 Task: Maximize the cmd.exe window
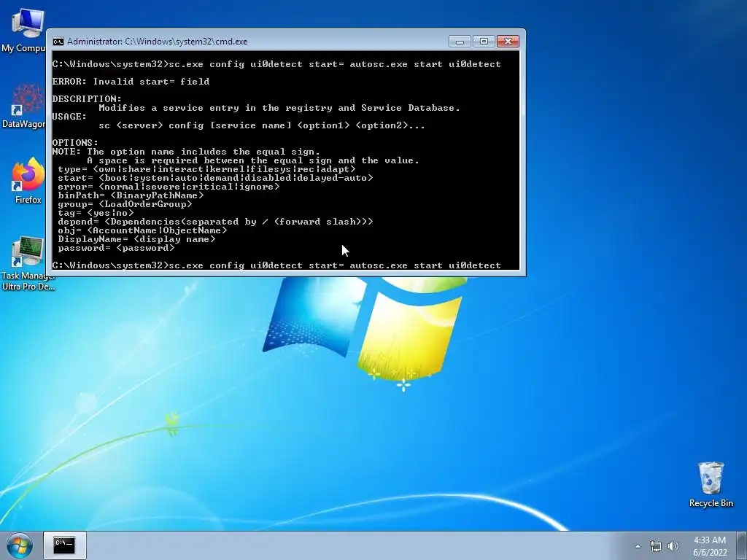click(x=484, y=42)
